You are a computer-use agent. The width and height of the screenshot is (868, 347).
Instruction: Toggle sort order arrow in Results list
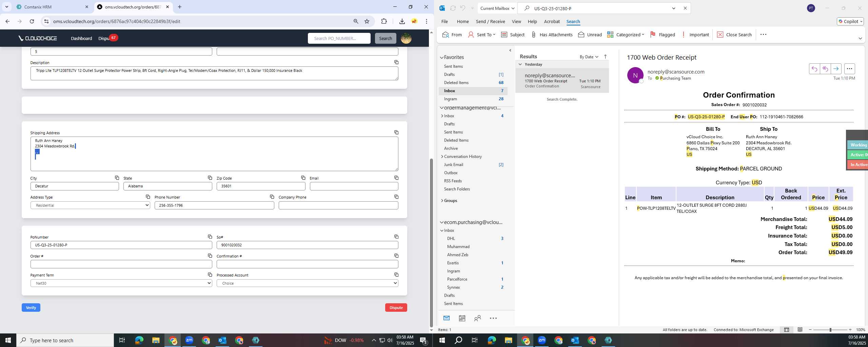(x=605, y=57)
